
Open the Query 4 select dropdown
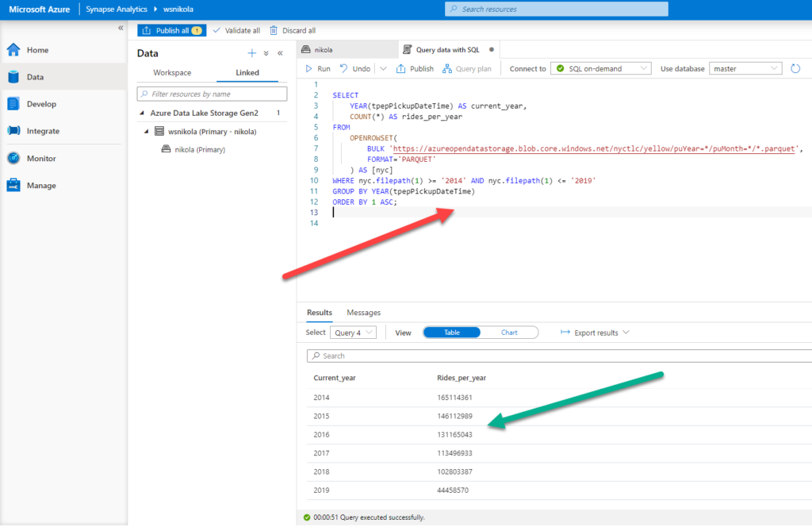coord(353,333)
